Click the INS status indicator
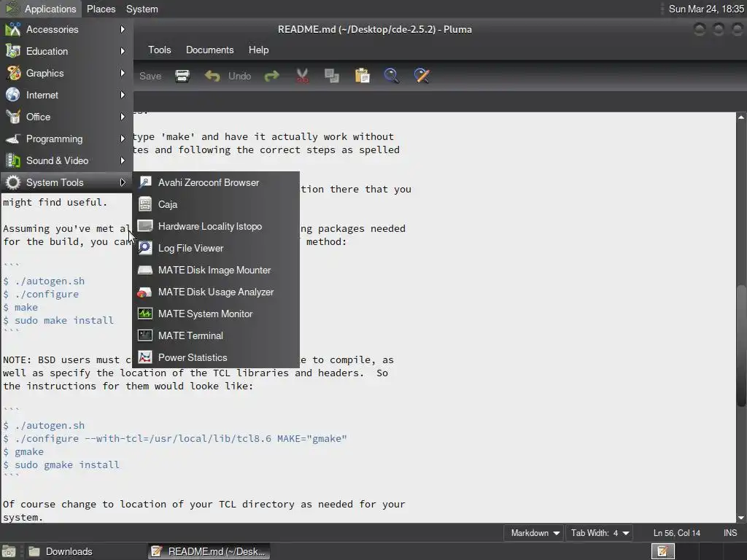The image size is (747, 560). click(x=729, y=533)
